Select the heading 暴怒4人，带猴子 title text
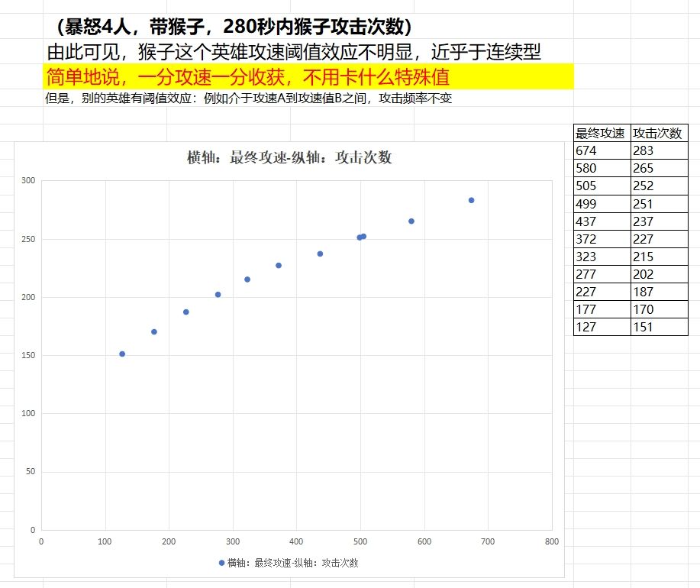The image size is (700, 588). [x=234, y=27]
